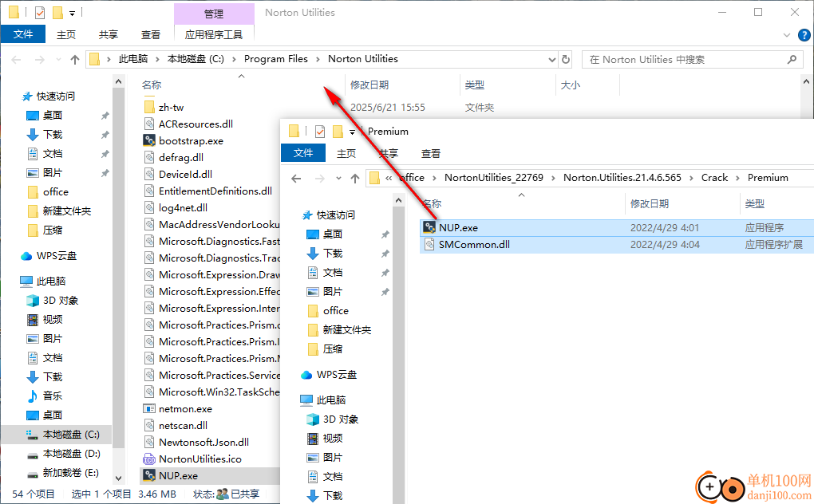Open 桌面 under quick access in left sidebar
This screenshot has height=504, width=814.
coord(52,115)
